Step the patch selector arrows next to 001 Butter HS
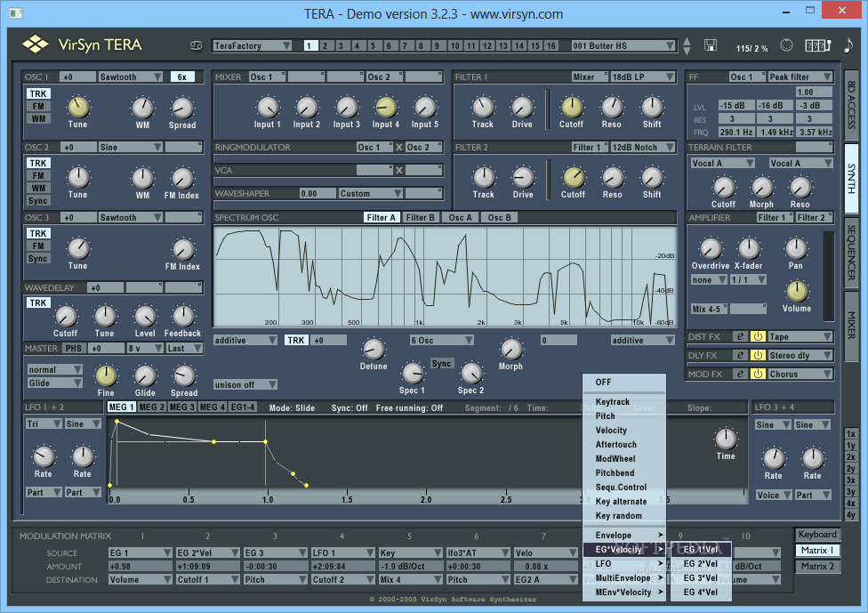 point(687,46)
